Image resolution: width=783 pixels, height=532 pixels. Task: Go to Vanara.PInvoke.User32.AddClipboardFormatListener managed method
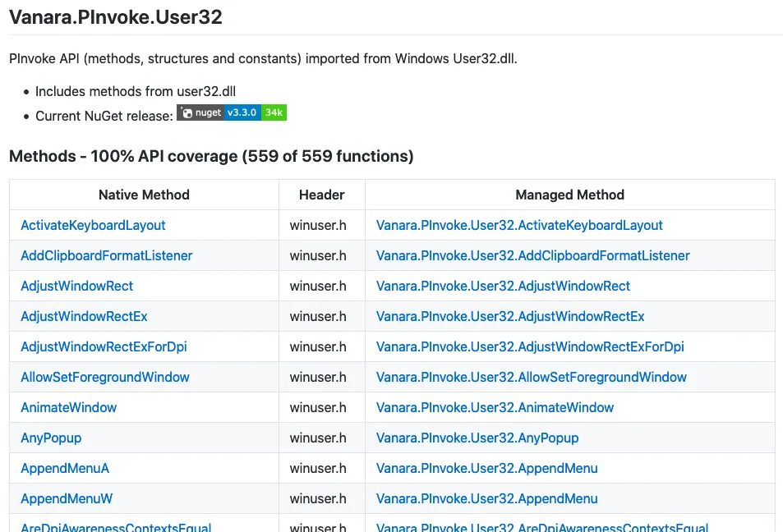(532, 255)
